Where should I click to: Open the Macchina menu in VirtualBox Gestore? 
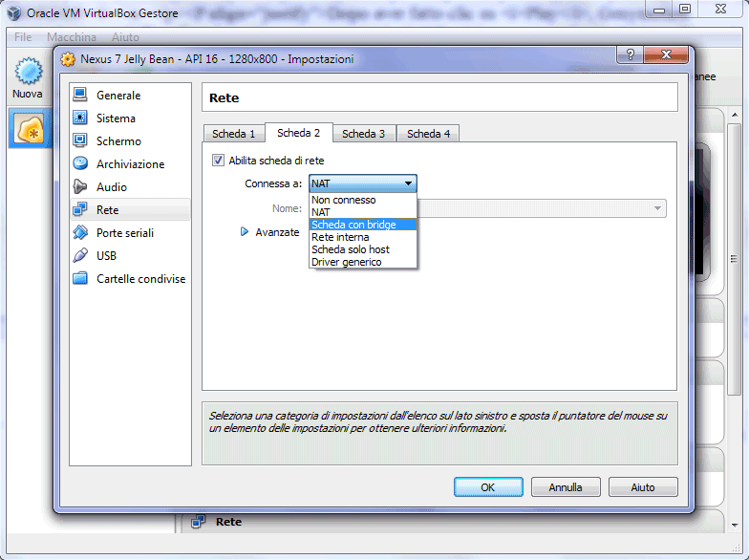(72, 36)
